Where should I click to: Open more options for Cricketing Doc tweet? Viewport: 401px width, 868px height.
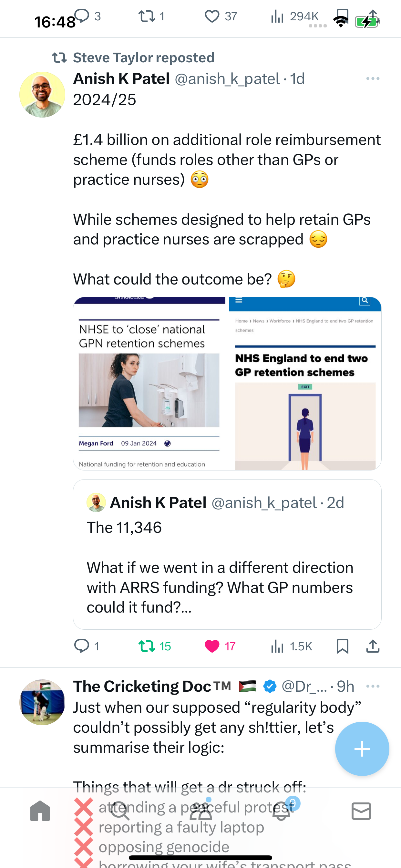click(373, 686)
